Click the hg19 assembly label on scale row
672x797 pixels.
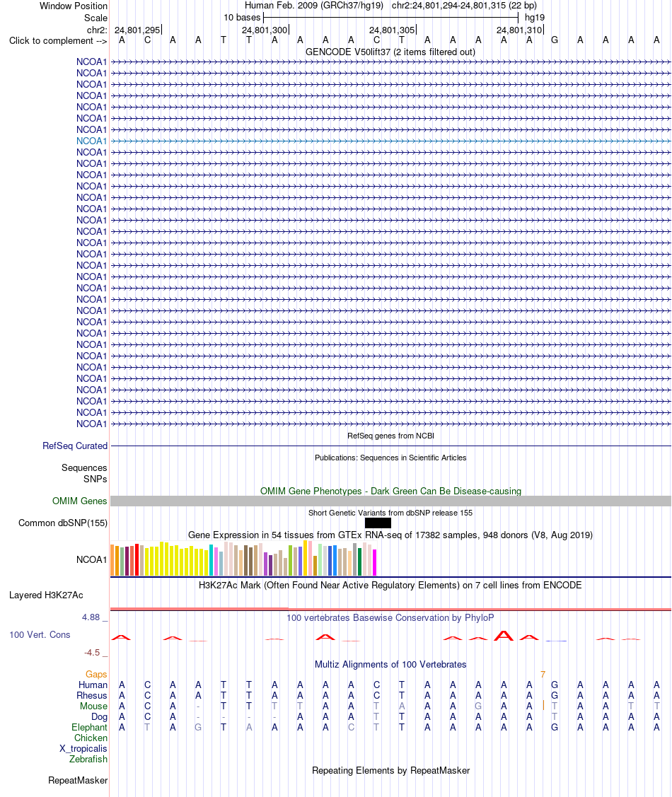pos(535,17)
